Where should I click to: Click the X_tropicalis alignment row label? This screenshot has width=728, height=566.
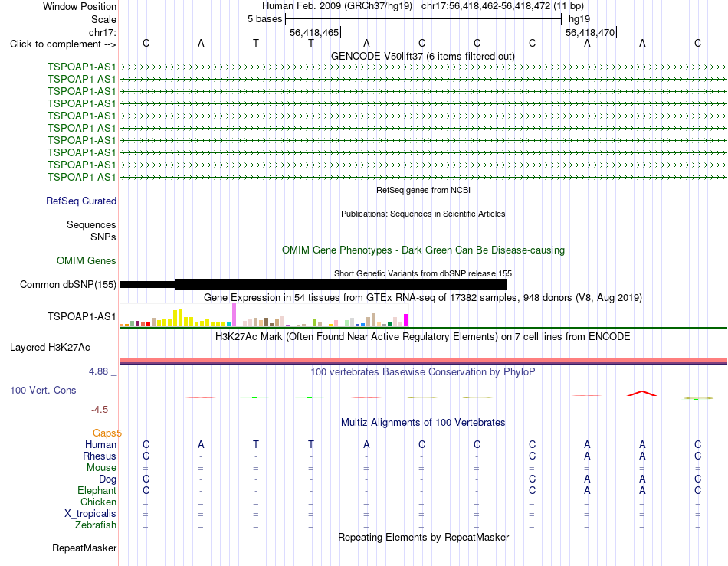click(x=90, y=514)
